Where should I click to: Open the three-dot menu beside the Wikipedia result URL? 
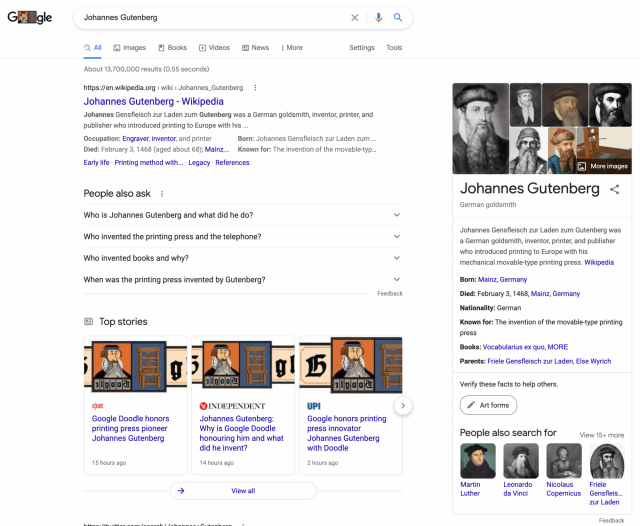coord(255,88)
